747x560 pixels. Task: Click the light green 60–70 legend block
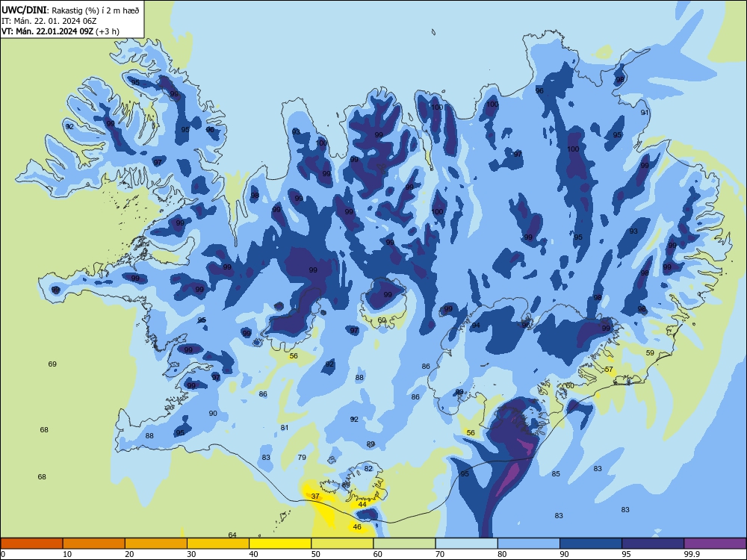[x=404, y=544]
